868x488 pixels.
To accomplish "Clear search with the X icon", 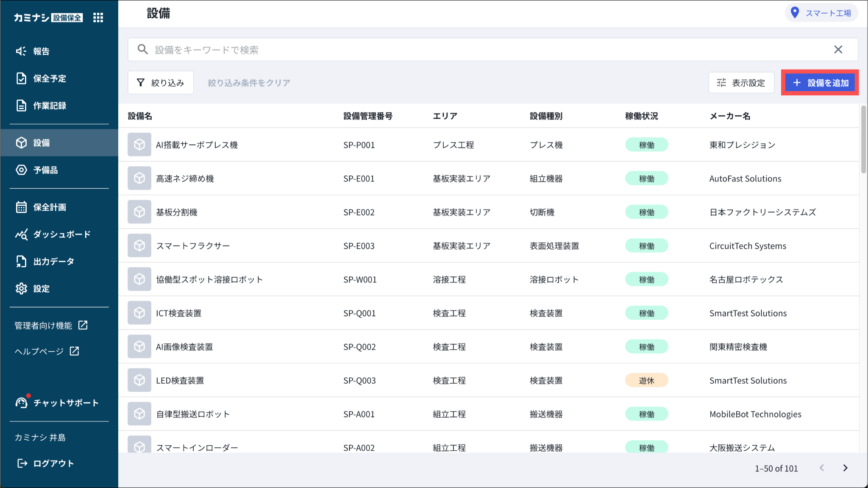I will (838, 50).
